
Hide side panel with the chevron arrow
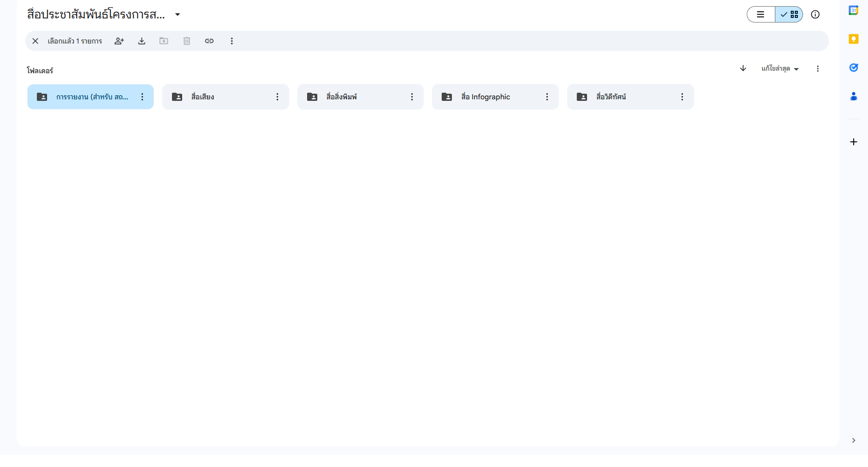[x=853, y=440]
